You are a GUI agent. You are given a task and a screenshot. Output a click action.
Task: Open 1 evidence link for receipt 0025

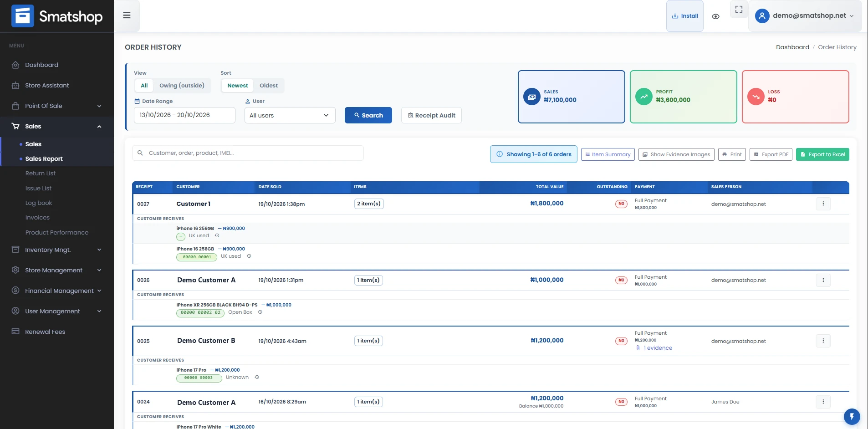click(x=654, y=348)
